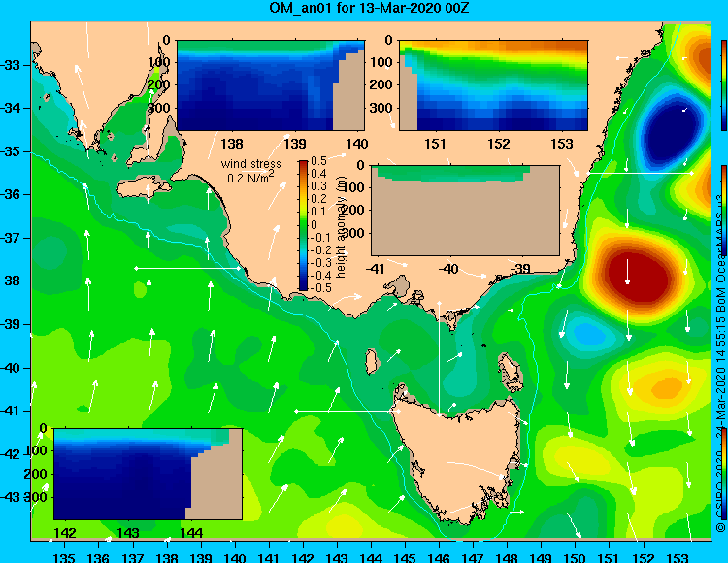Click the white transect line off east coast near -35.5
This screenshot has width=728, height=563.
pos(641,173)
